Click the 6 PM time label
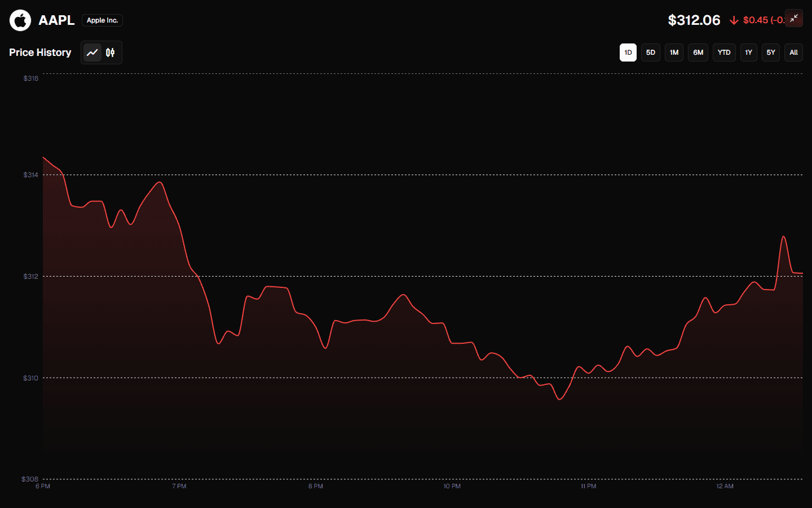The width and height of the screenshot is (812, 508). click(43, 486)
